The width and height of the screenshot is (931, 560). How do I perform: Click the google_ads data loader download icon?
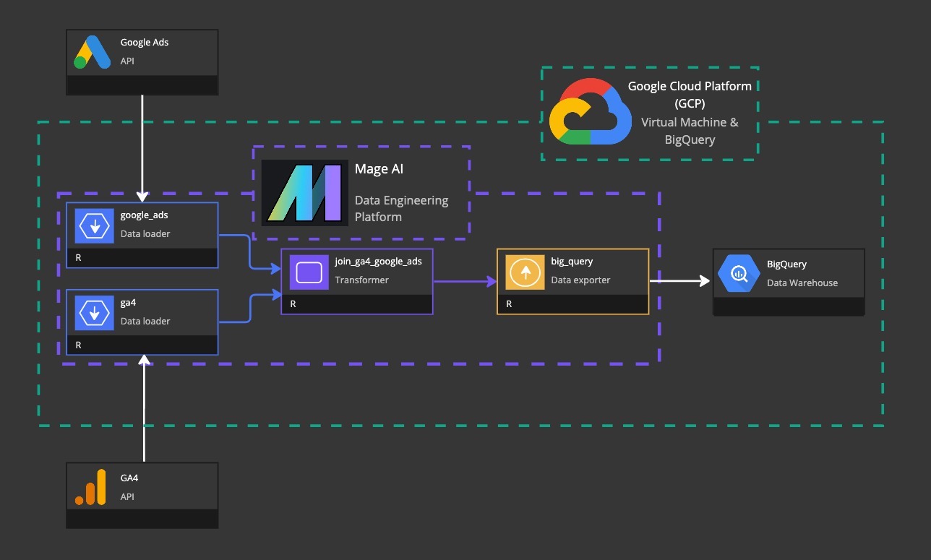coord(94,225)
